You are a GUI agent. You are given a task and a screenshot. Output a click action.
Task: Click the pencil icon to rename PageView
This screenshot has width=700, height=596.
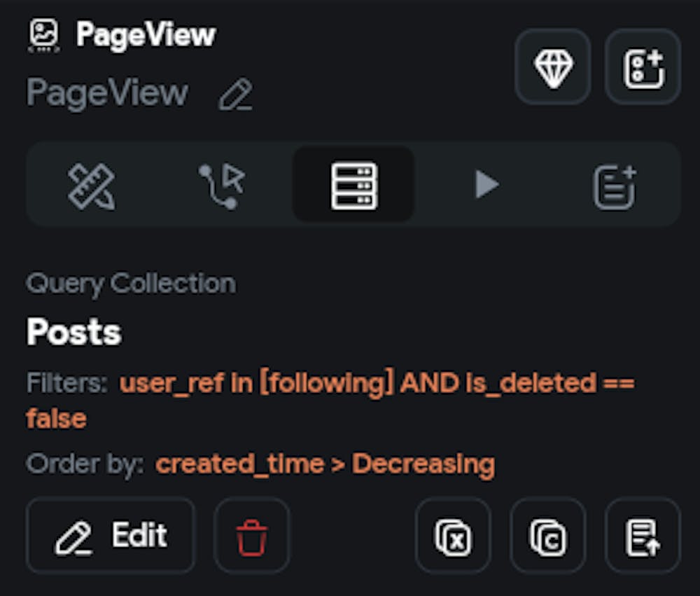pyautogui.click(x=235, y=95)
